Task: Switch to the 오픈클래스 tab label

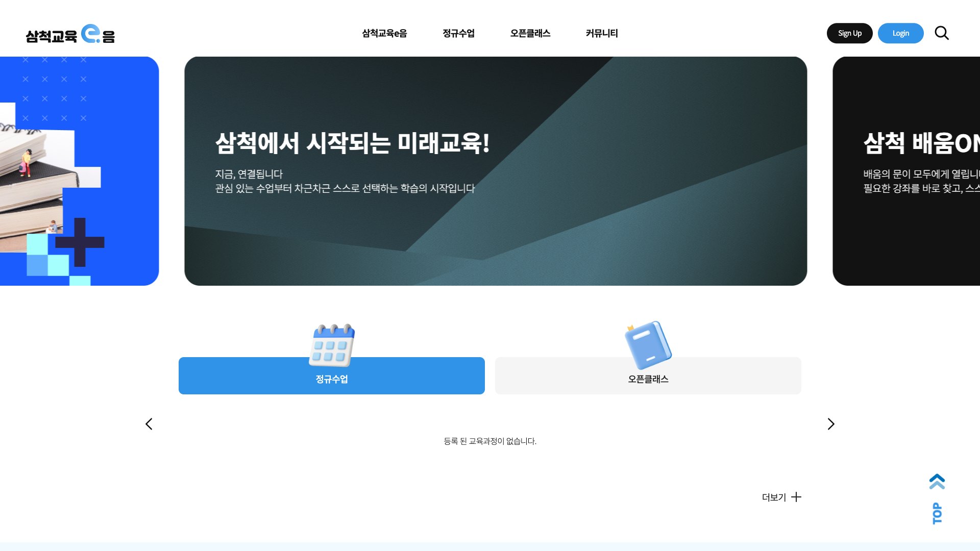Action: pyautogui.click(x=648, y=379)
